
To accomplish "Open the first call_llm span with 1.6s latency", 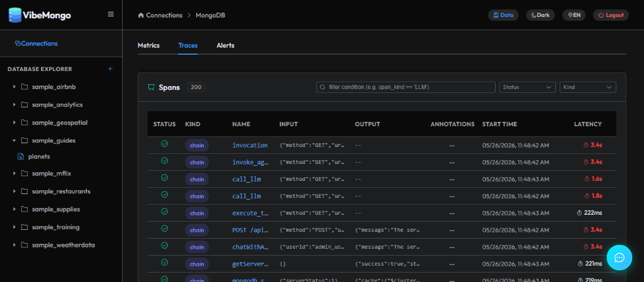I will click(247, 179).
